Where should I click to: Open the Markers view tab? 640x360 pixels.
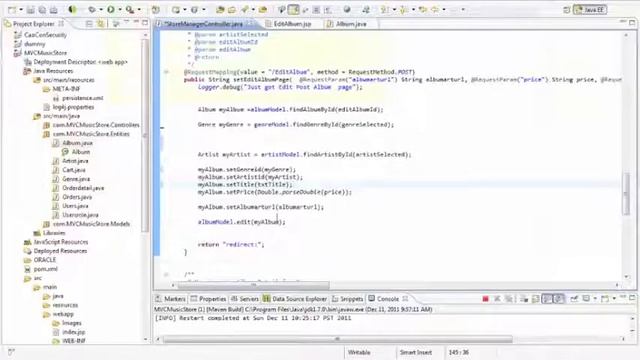point(171,299)
